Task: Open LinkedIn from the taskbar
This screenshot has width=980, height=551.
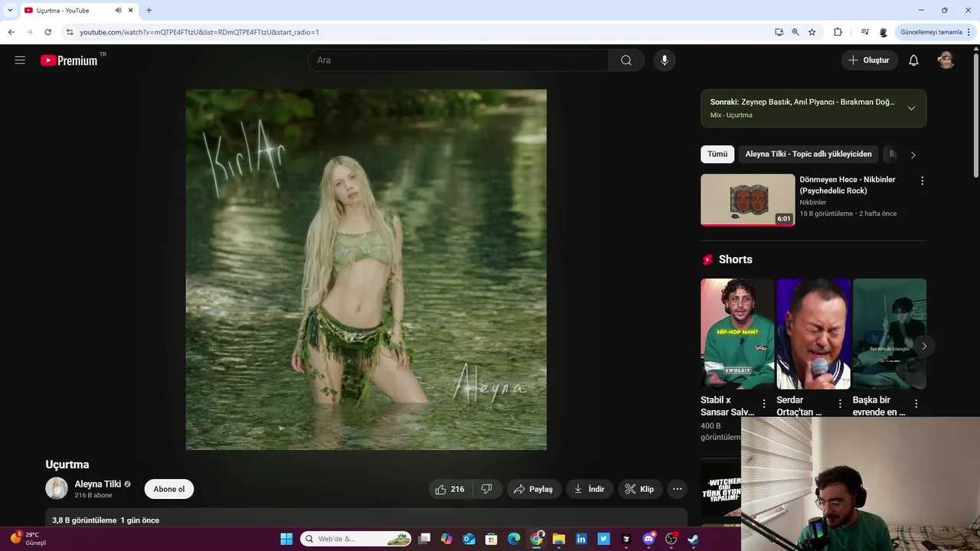Action: coord(581,539)
